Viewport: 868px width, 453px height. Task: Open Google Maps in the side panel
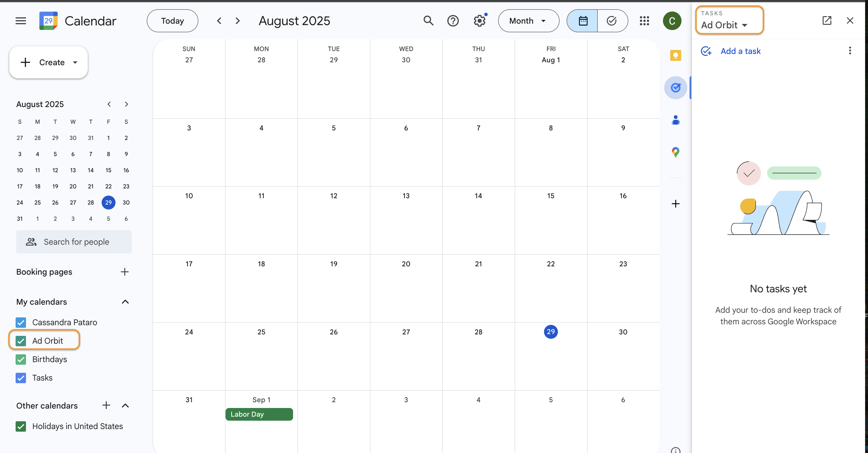tap(676, 152)
